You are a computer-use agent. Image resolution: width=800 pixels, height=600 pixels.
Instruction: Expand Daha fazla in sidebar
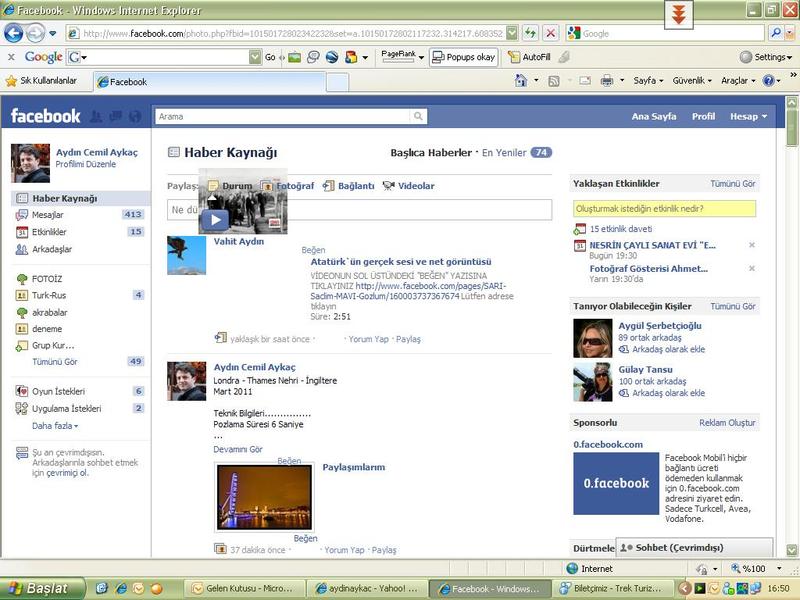[55, 426]
